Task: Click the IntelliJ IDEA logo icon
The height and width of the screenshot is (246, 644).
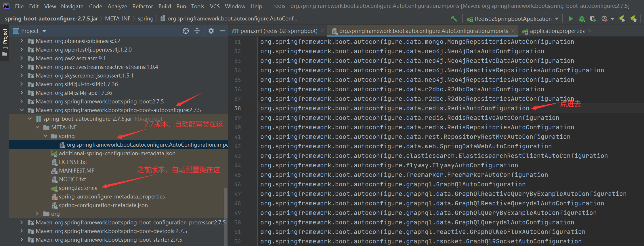Action: [6, 6]
